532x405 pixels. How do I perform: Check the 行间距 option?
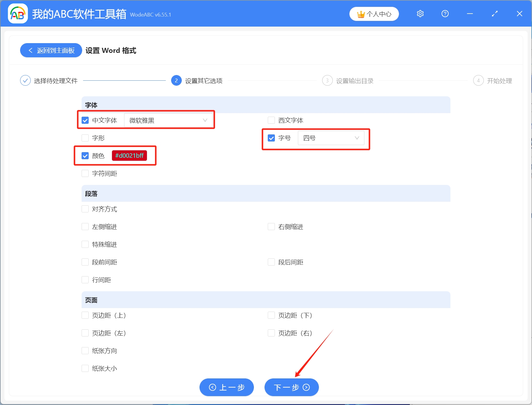coord(85,279)
